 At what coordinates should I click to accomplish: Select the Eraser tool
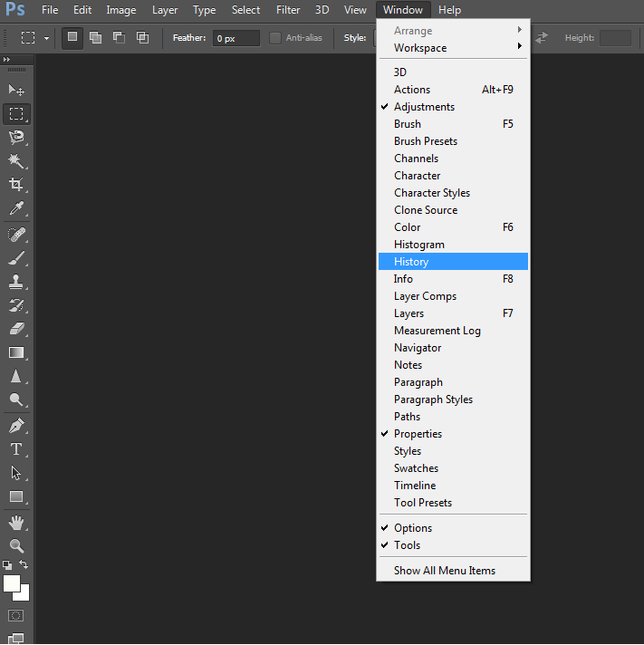pos(16,329)
